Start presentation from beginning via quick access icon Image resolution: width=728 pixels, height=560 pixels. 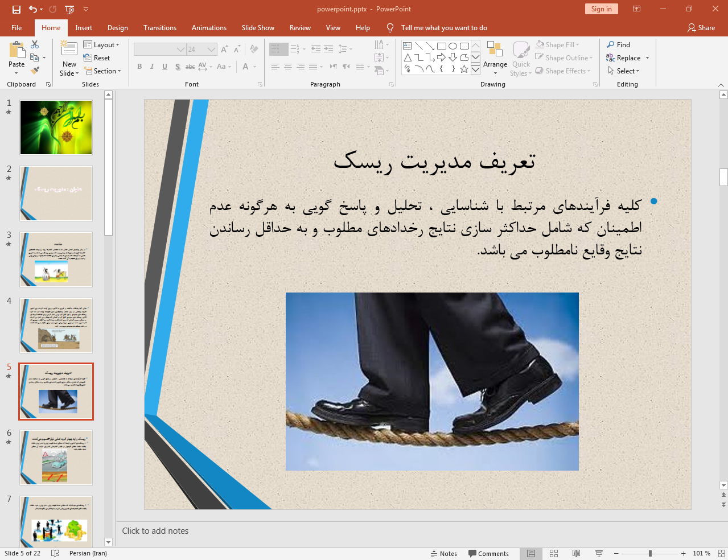[69, 9]
